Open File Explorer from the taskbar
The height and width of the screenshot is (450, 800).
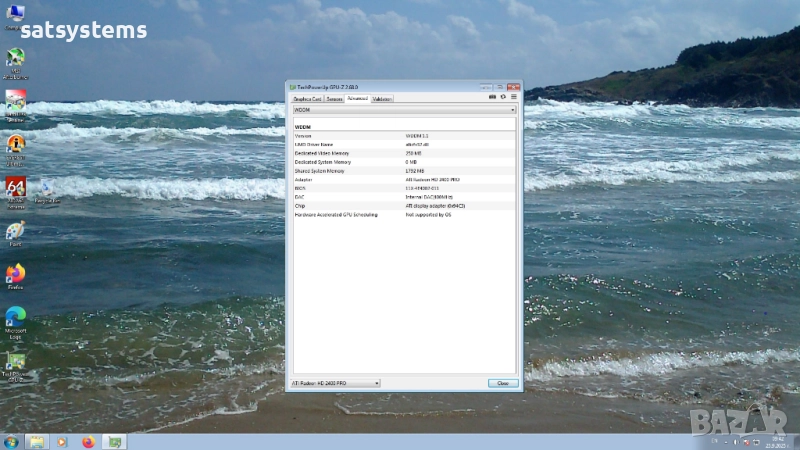pos(36,441)
